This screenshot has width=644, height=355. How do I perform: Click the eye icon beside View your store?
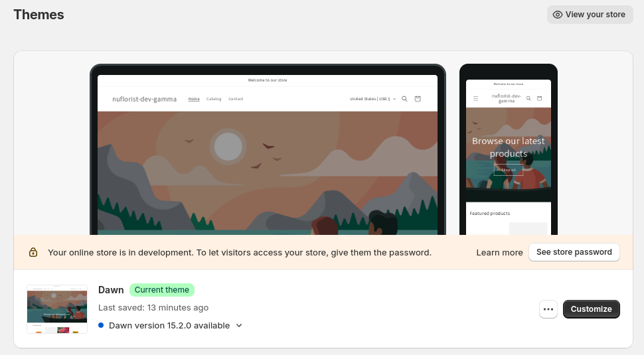[x=558, y=15]
